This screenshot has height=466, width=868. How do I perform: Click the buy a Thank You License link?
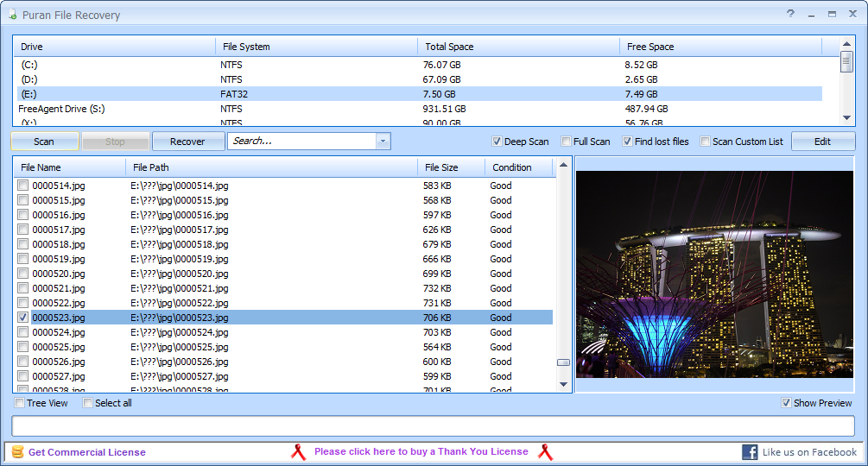pos(421,451)
